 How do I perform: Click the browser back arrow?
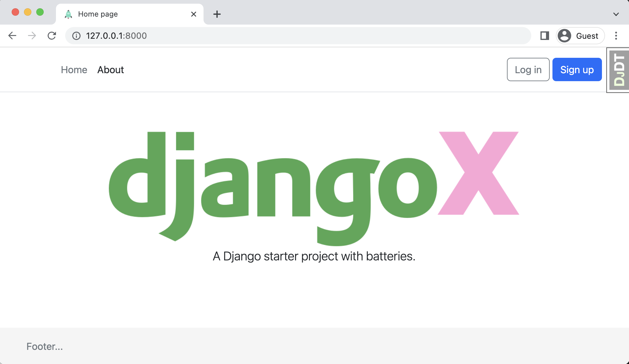pos(12,36)
